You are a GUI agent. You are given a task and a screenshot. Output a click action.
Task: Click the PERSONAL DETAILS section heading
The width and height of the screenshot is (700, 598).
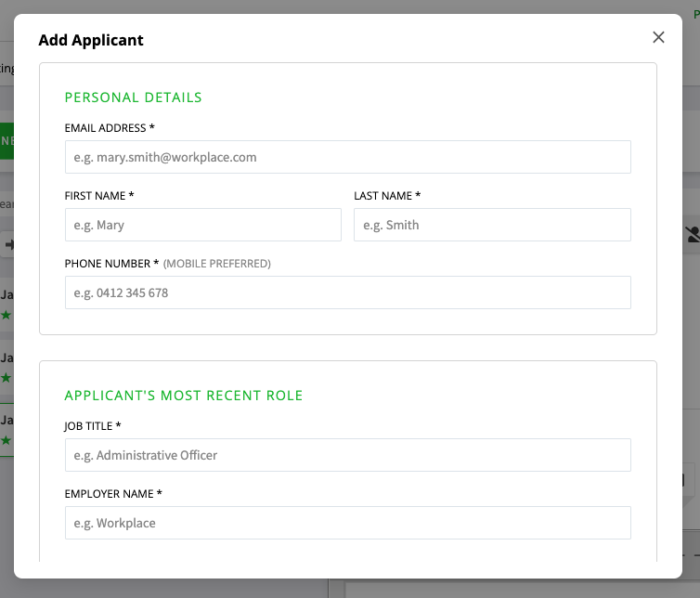pos(133,97)
